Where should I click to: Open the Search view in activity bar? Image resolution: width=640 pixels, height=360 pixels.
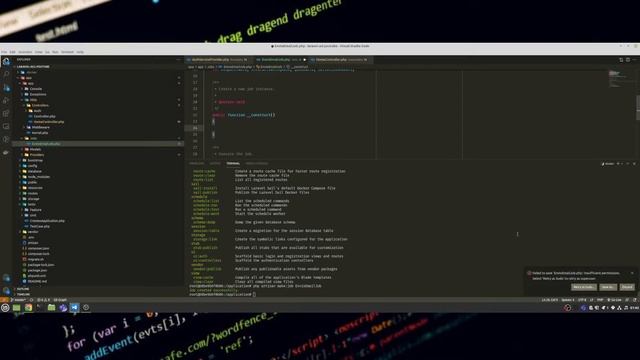[x=6, y=74]
